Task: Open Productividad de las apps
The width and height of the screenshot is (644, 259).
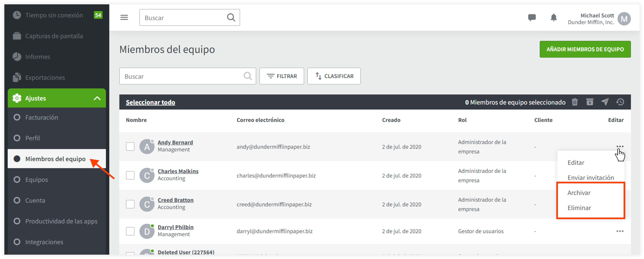Action: point(57,221)
